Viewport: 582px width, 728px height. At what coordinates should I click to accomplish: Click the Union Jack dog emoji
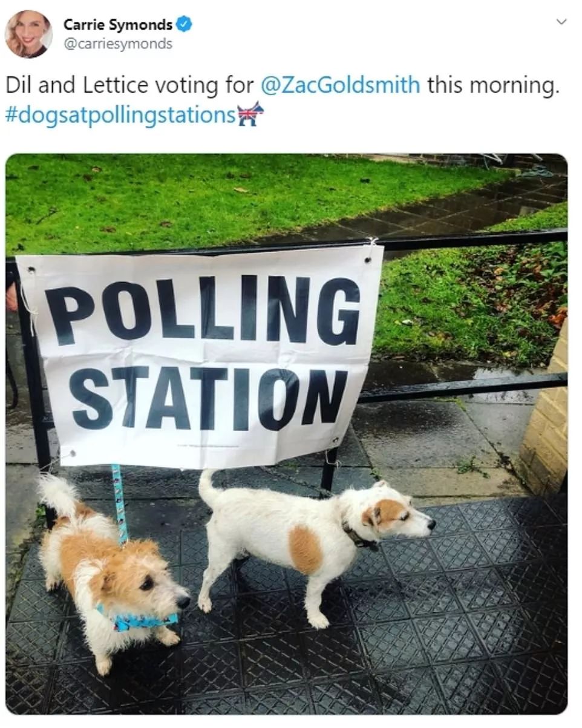coord(250,114)
